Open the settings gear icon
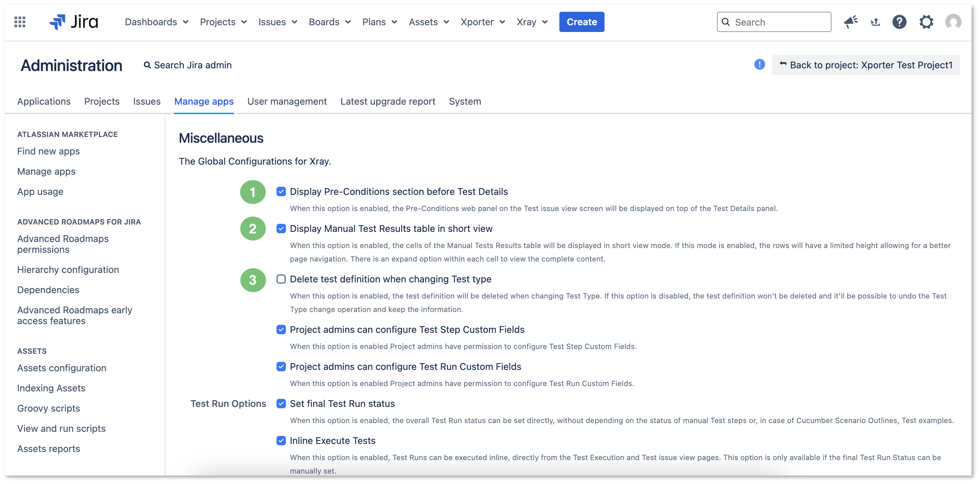Screen dimensions: 980x484 click(x=926, y=22)
